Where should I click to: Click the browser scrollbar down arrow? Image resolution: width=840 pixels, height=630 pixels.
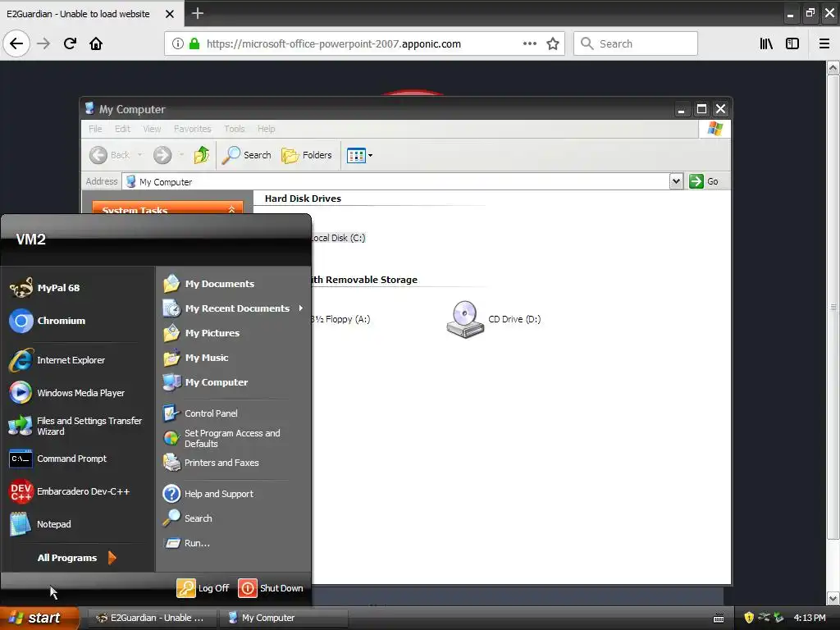tap(833, 598)
